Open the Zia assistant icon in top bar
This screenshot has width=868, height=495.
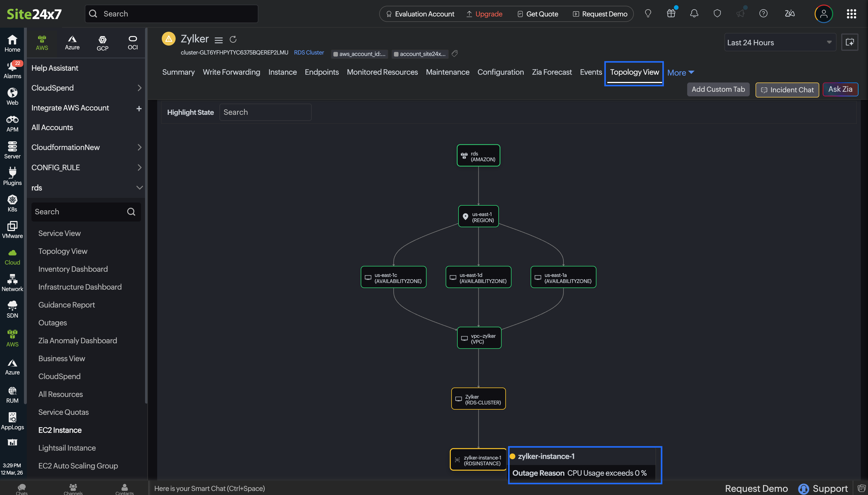(790, 14)
